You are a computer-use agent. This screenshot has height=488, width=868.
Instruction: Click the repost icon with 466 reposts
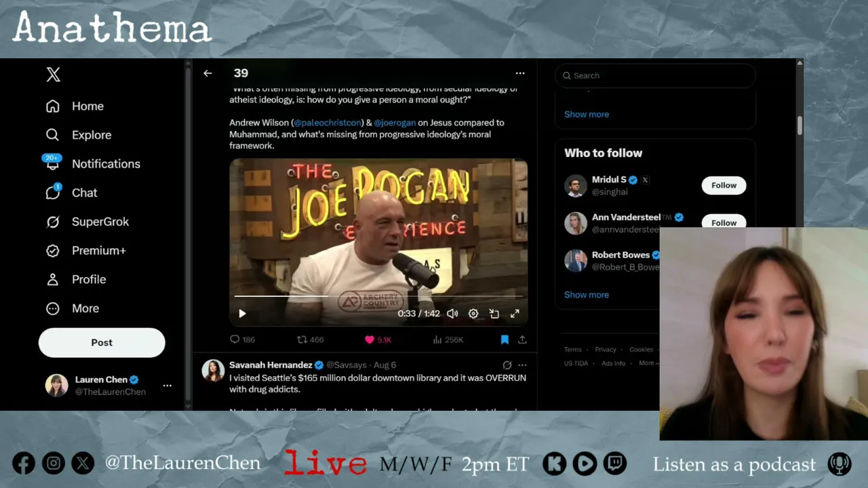pyautogui.click(x=311, y=340)
